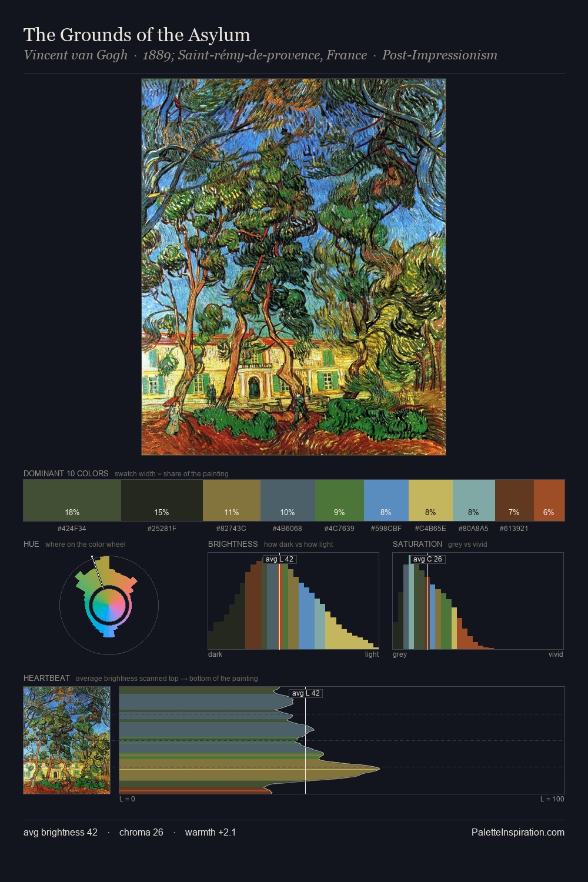Click the avg brightness 42 footer text

coord(61,833)
